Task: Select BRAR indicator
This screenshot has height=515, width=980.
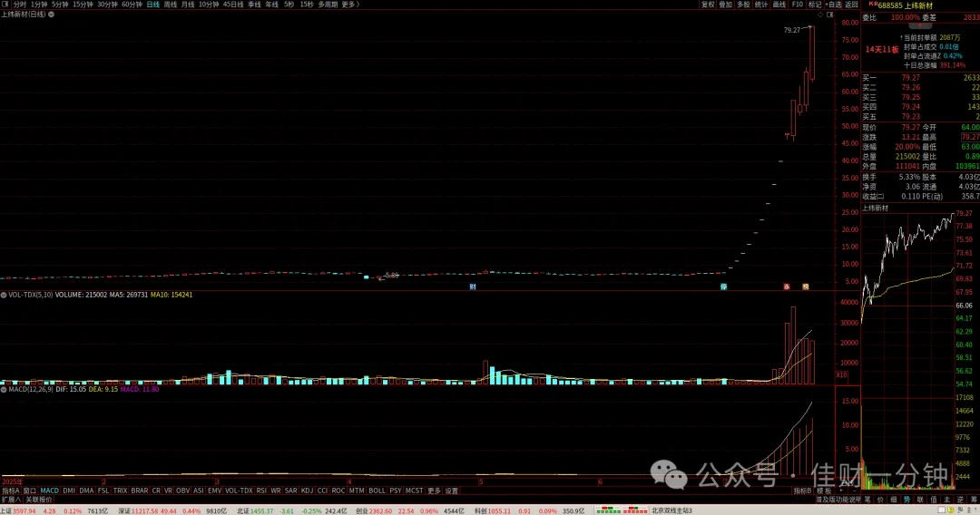Action: (x=140, y=491)
